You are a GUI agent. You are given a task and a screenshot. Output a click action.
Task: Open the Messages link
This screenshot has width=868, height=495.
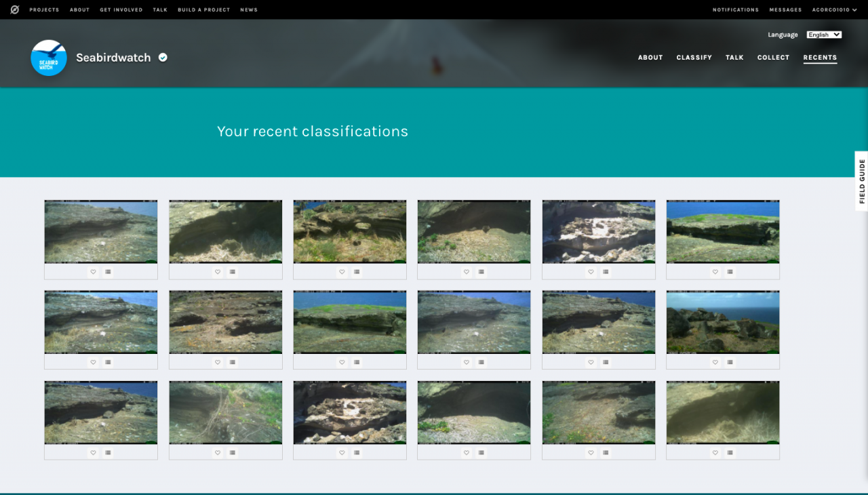(785, 10)
